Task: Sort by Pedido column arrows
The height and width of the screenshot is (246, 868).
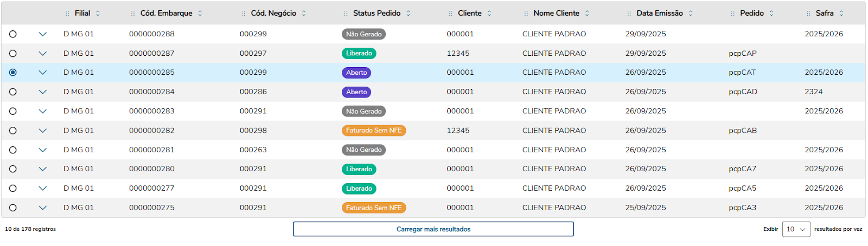Action: pos(771,14)
